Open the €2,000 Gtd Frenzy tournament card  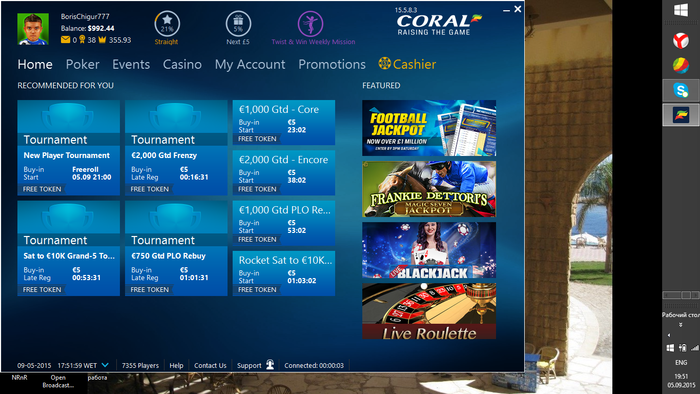176,148
